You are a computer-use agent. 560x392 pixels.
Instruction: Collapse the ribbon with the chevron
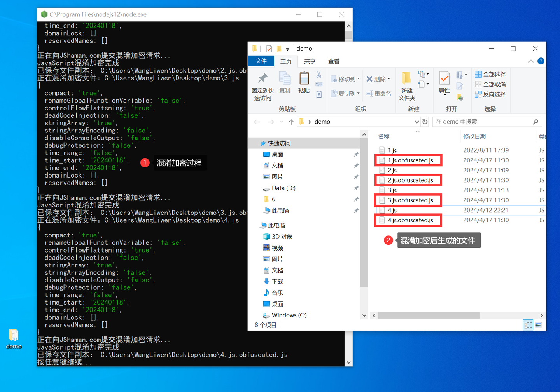point(531,61)
